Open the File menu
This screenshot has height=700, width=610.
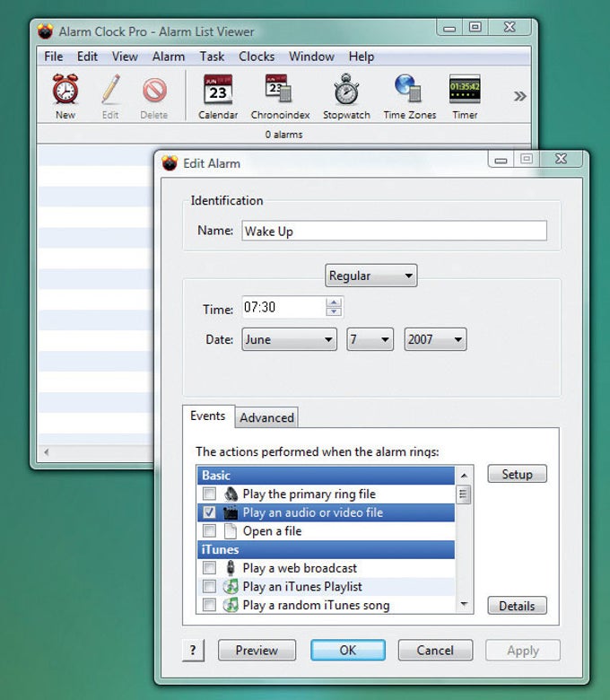click(54, 57)
